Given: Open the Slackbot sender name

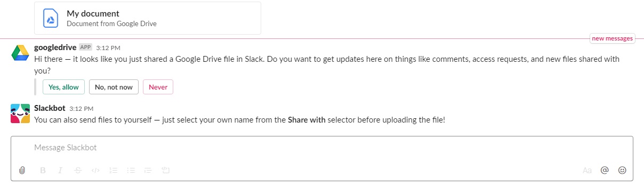Looking at the screenshot, I should pos(50,108).
